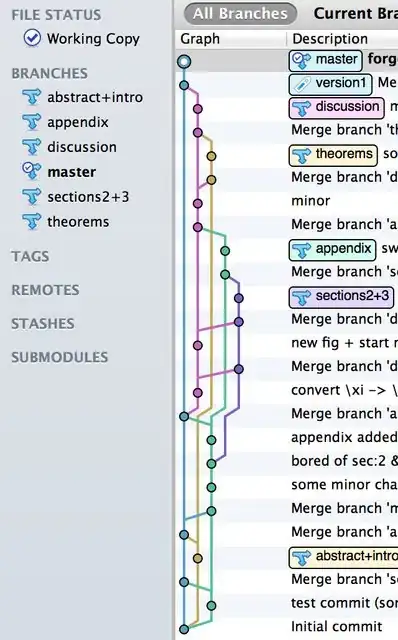
Task: Select the master branch label on top commit
Action: tap(325, 60)
